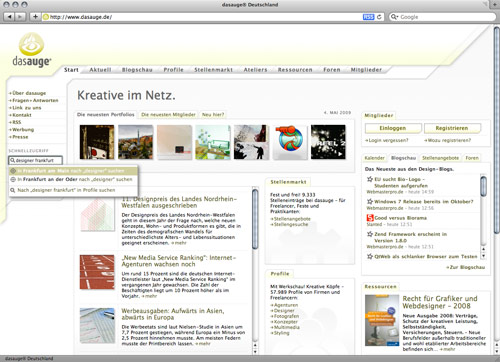Go back with the browser back arrow
This screenshot has width=500, height=362.
point(10,17)
